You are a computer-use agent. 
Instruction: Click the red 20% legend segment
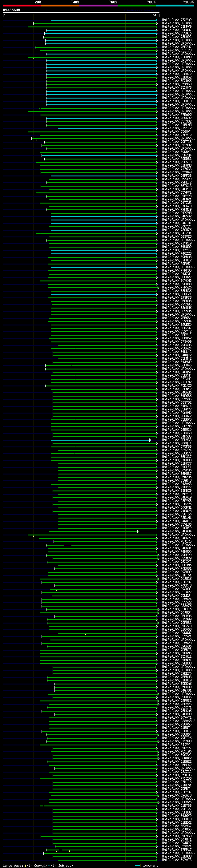[x=22, y=6]
